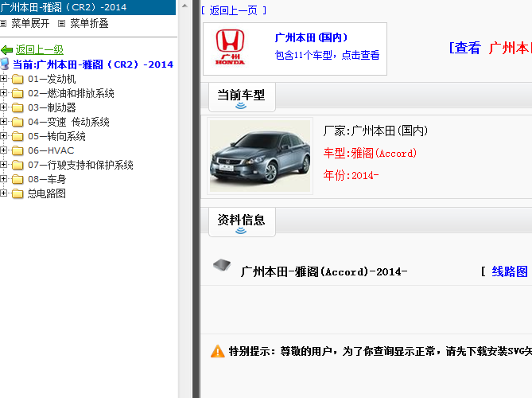The width and height of the screenshot is (532, 398).
Task: Follow the 返回上一页 link
Action: click(234, 10)
